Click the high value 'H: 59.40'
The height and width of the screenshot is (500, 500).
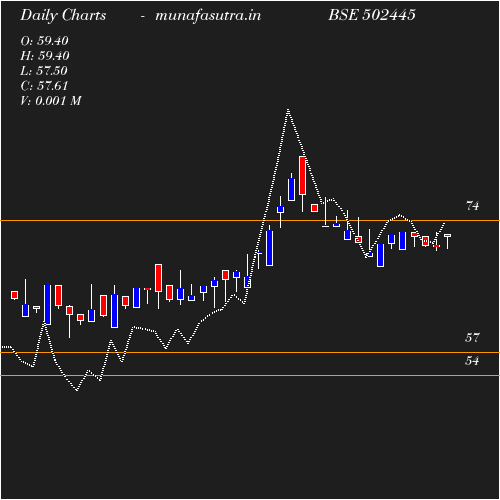tap(45, 56)
